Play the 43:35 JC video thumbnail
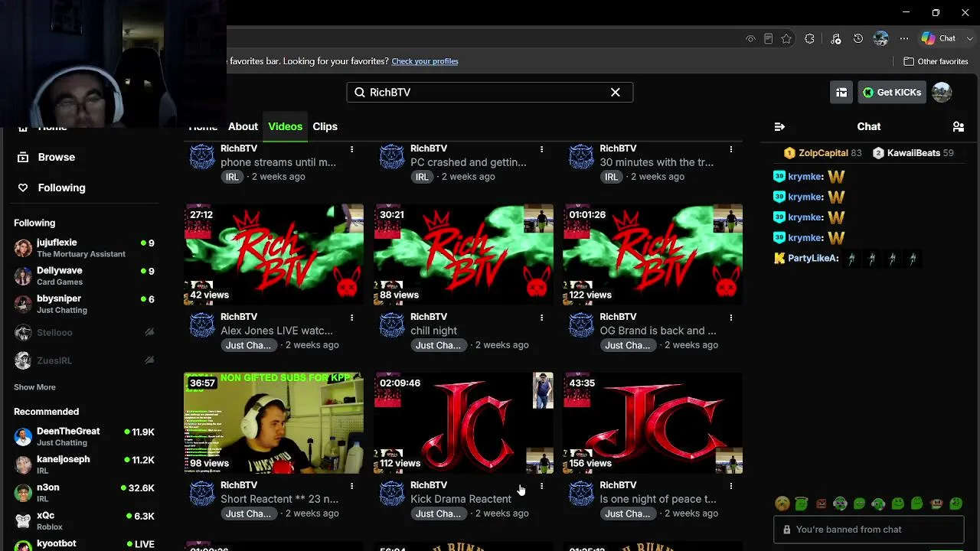 [653, 422]
